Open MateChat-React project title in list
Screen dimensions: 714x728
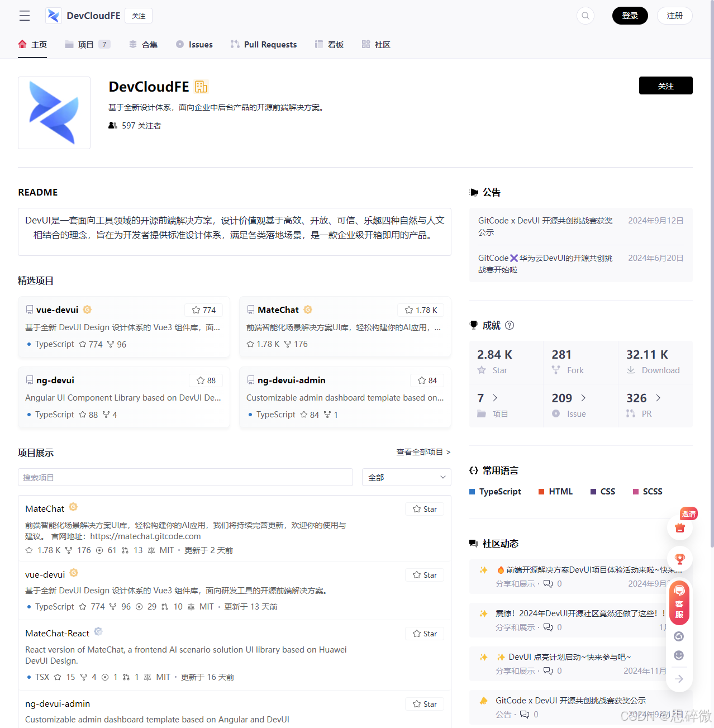(57, 633)
